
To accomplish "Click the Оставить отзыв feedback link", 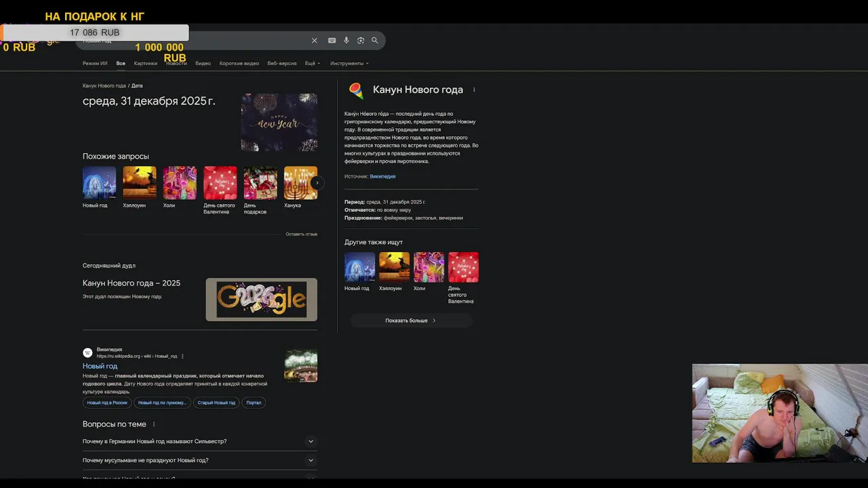I will (301, 234).
